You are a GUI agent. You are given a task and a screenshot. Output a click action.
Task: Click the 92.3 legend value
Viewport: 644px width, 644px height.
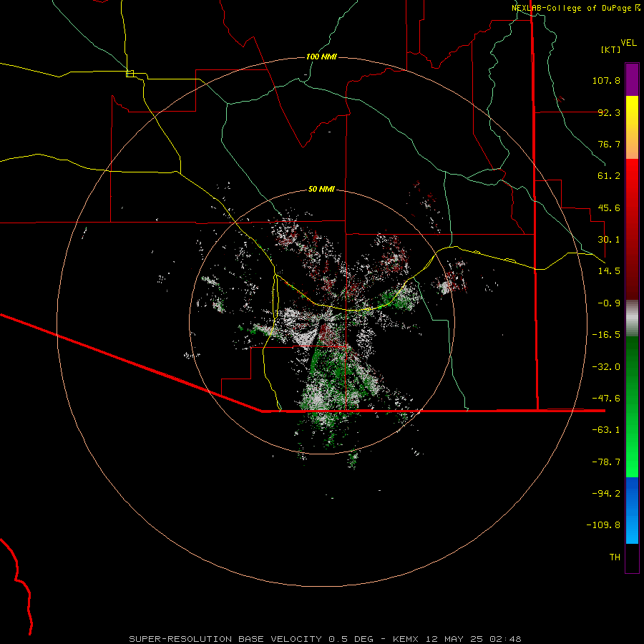[609, 112]
